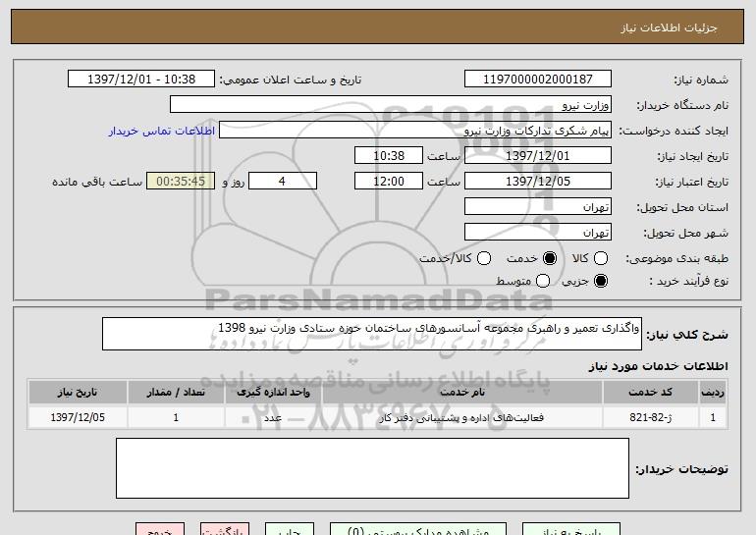Screen dimensions: 756x535
Task: Click date cell 1397/12/05 in table
Action: point(78,417)
